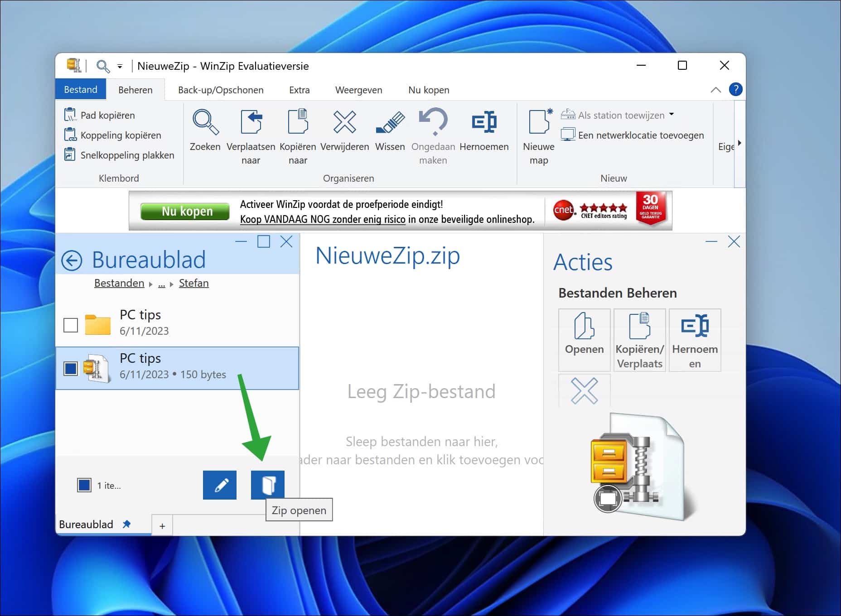Image resolution: width=841 pixels, height=616 pixels.
Task: Toggle the select-all checkbox near 1 ite...
Action: (x=84, y=485)
